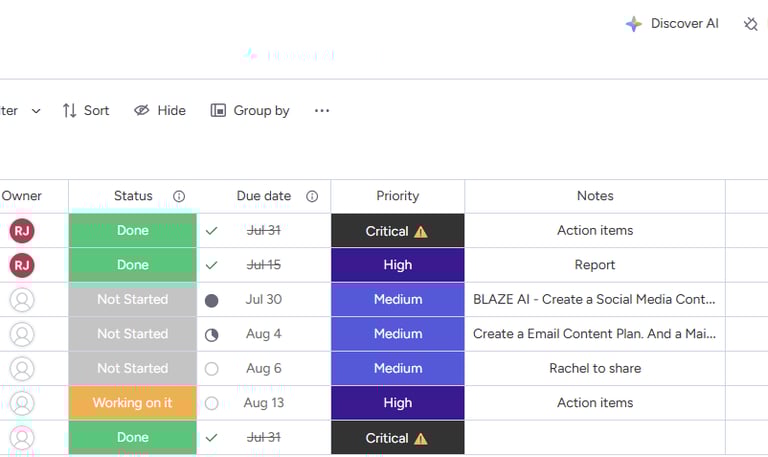This screenshot has height=457, width=768.
Task: Assign owner in the Jul 30 row
Action: tap(22, 300)
